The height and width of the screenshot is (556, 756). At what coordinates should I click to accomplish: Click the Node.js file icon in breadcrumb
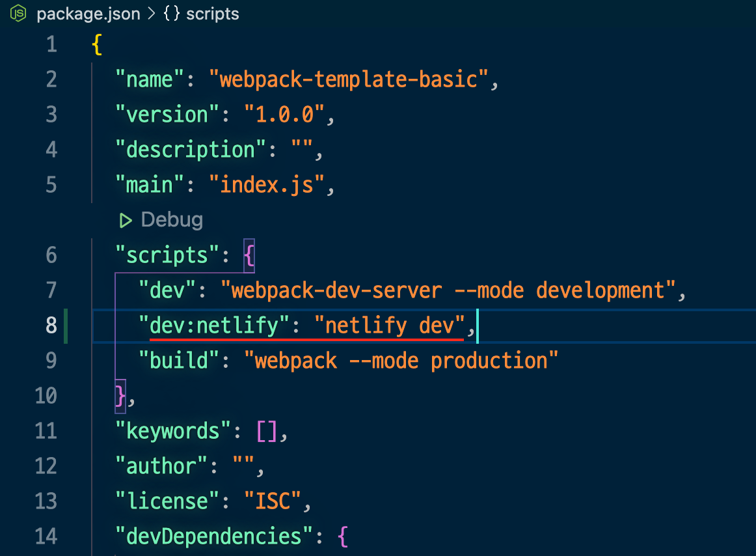(18, 13)
